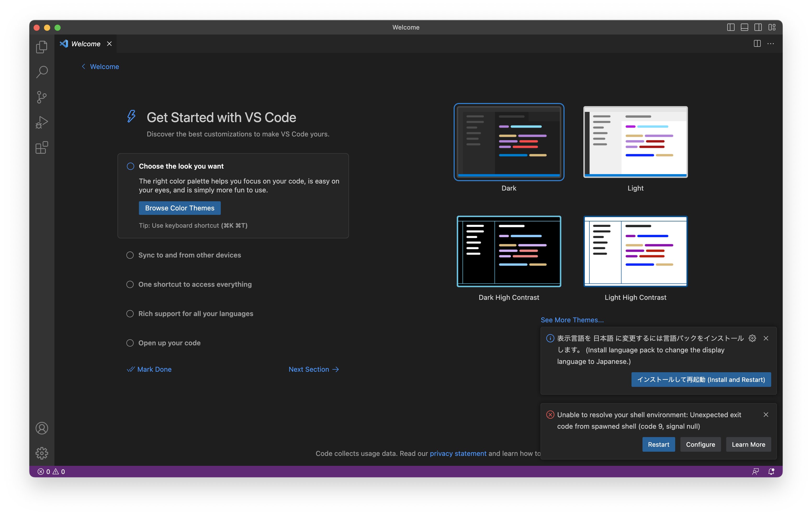
Task: Open the Explorer view icon
Action: [42, 47]
